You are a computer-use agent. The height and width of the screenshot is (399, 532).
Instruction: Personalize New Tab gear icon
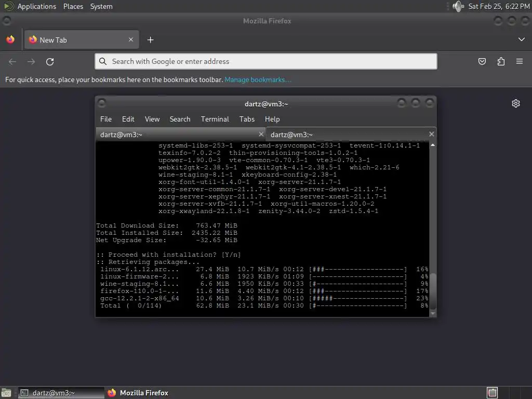[516, 103]
